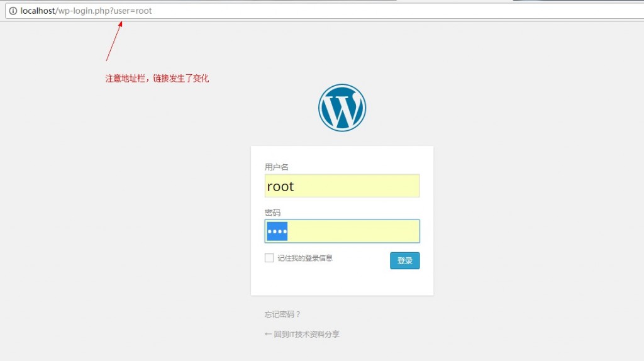
Task: Click the 记住我的登录信息 label
Action: pyautogui.click(x=305, y=258)
